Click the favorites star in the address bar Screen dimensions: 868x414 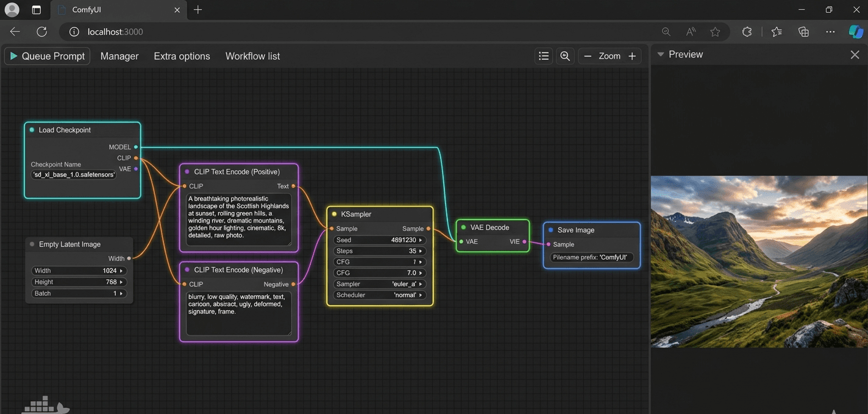pos(714,31)
